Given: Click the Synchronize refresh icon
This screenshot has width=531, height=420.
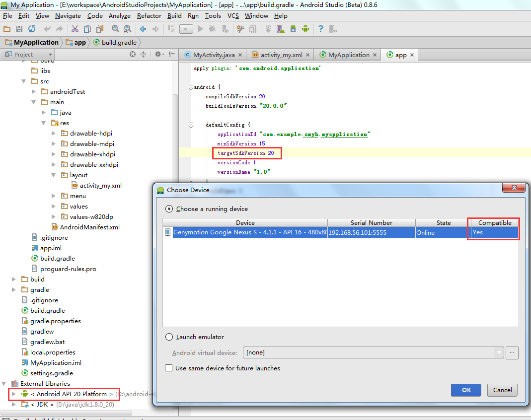Looking at the screenshot, I should click(x=32, y=29).
